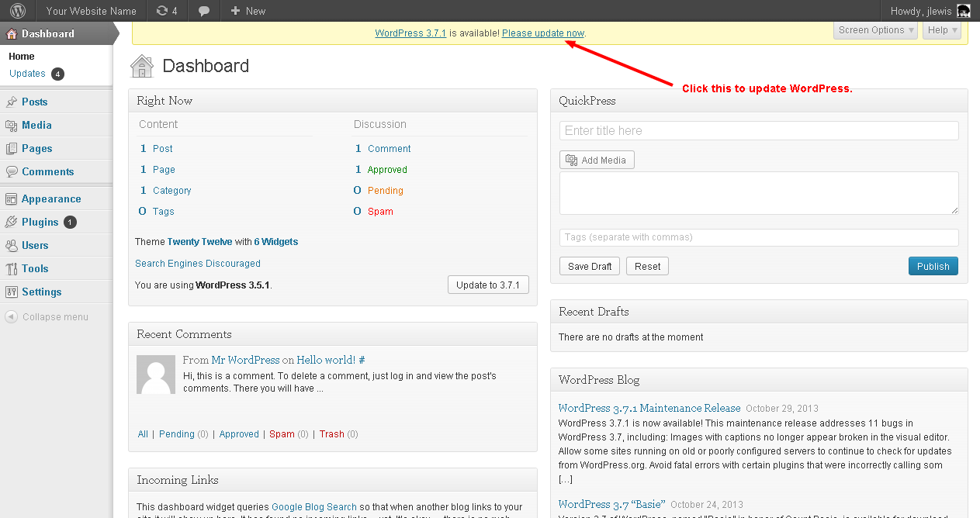Toggle the Recent Comments widget header
The width and height of the screenshot is (980, 518).
333,334
